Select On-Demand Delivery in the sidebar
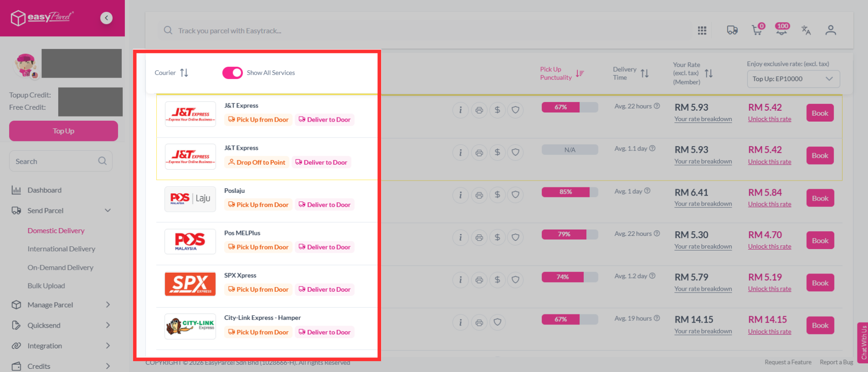The image size is (868, 372). tap(60, 268)
